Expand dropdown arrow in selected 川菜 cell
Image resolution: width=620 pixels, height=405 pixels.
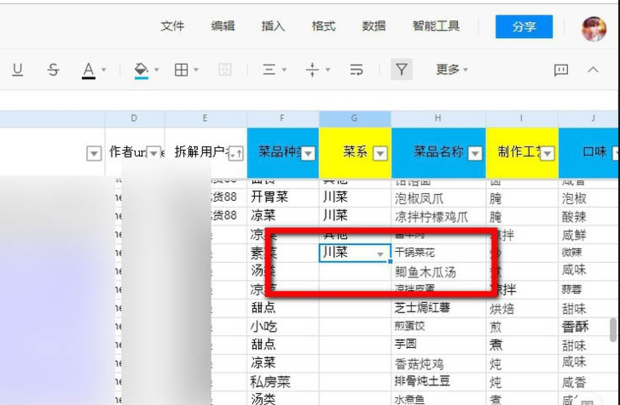coord(380,254)
